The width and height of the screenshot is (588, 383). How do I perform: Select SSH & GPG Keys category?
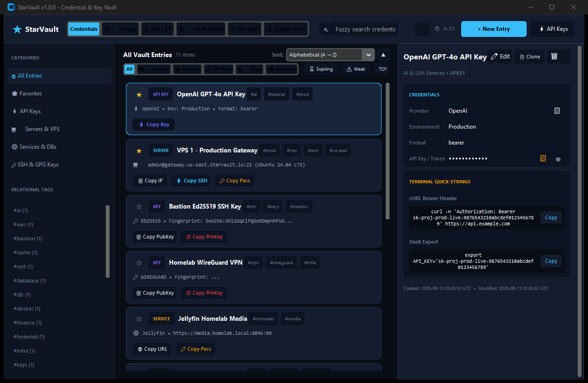[x=59, y=165]
